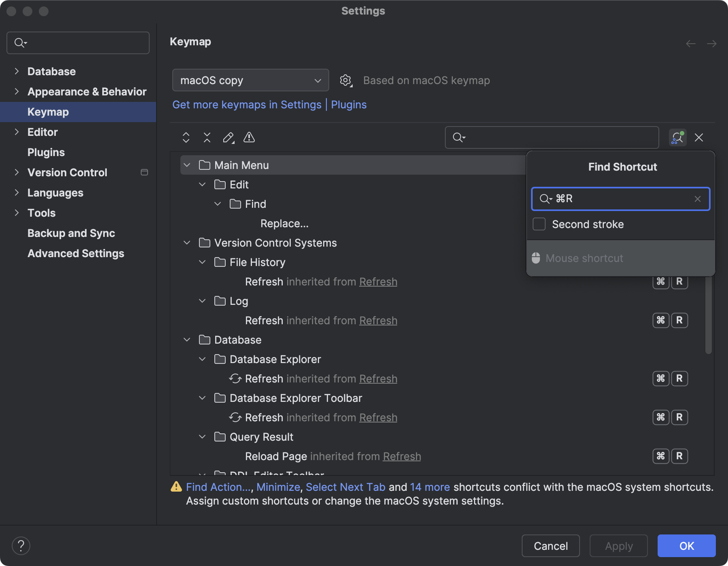Collapse the Main Menu tree node
The width and height of the screenshot is (728, 566).
[x=186, y=165]
